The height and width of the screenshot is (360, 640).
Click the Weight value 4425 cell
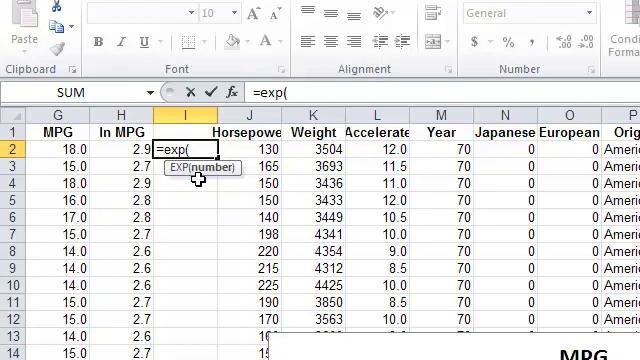coord(313,285)
